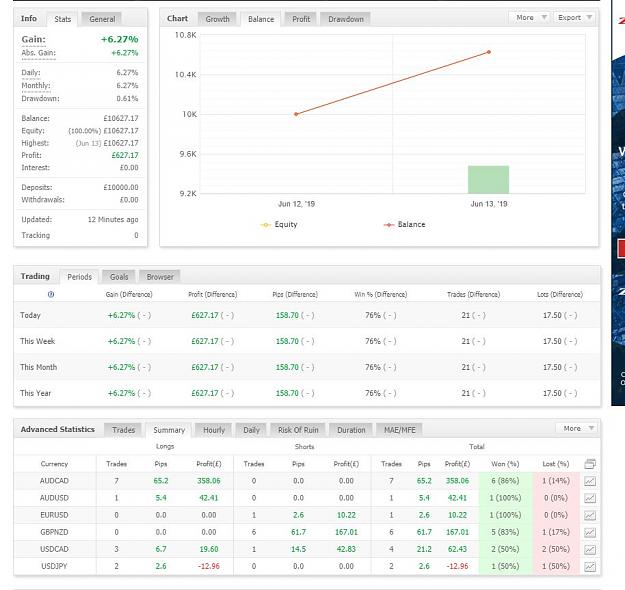Screen dimensions: 625x590
Task: Click the Won (%) column header
Action: pos(505,464)
